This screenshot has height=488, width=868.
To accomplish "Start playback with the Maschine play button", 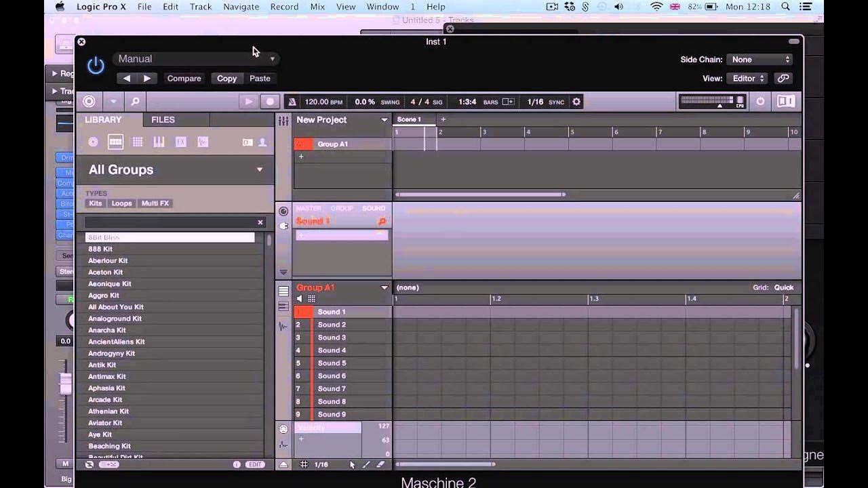I will pos(248,102).
